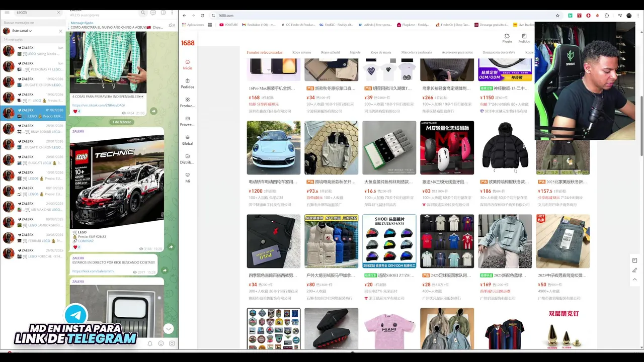Open Mi in the 1688 sidebar
The image size is (644, 362).
point(188,177)
